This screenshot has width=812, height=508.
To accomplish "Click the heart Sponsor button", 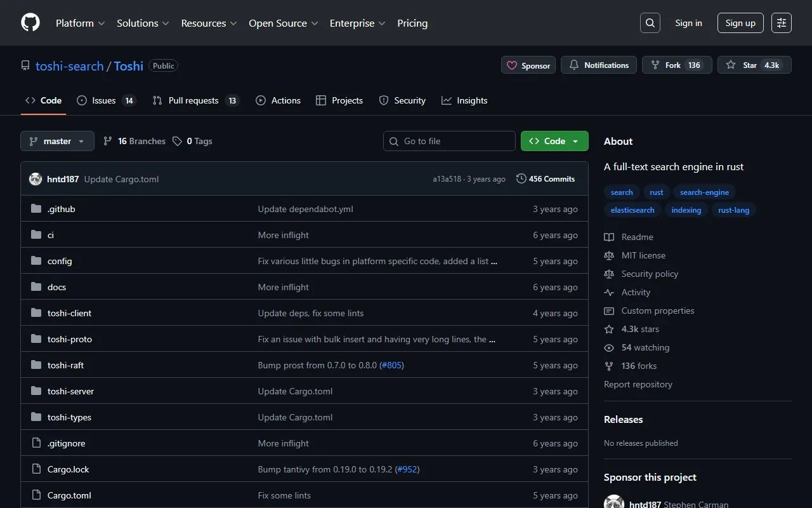I will coord(528,65).
